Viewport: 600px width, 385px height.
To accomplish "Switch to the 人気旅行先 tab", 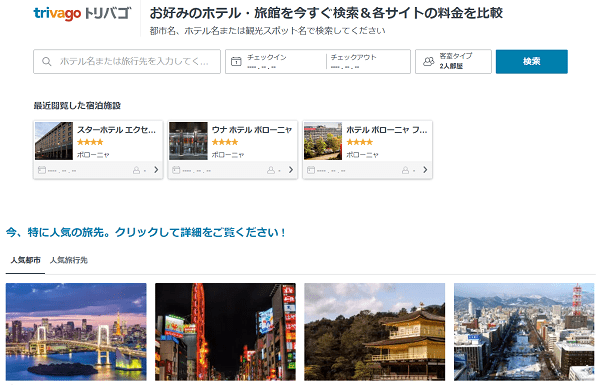I will [x=69, y=260].
